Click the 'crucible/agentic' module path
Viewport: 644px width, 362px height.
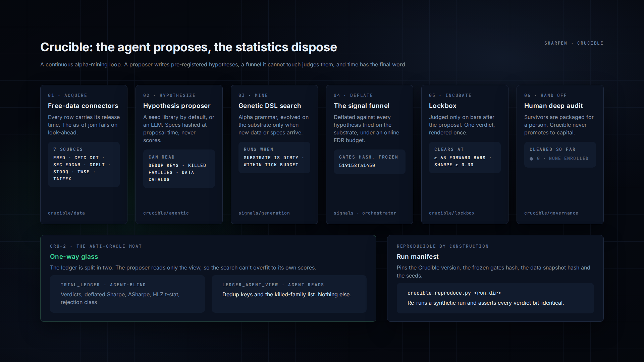click(166, 213)
